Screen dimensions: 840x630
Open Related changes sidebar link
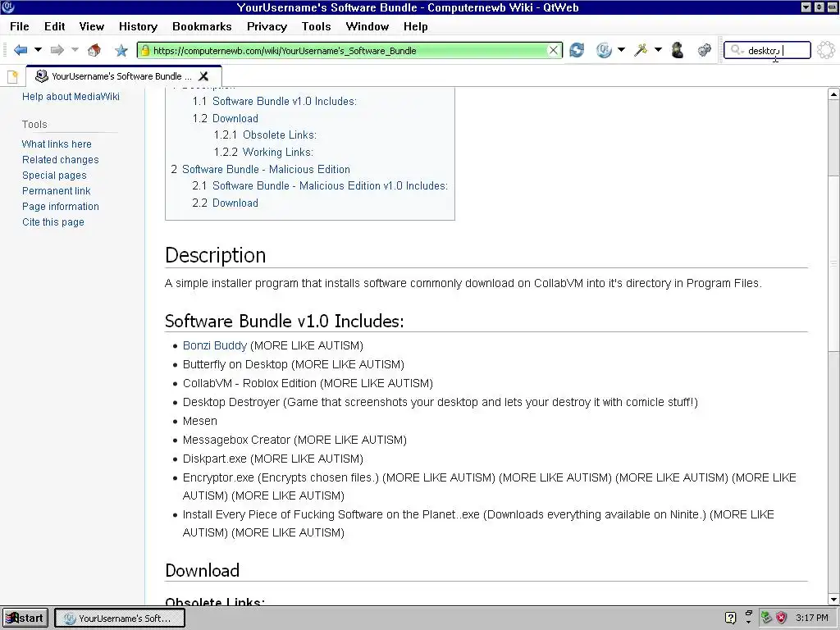pos(61,160)
